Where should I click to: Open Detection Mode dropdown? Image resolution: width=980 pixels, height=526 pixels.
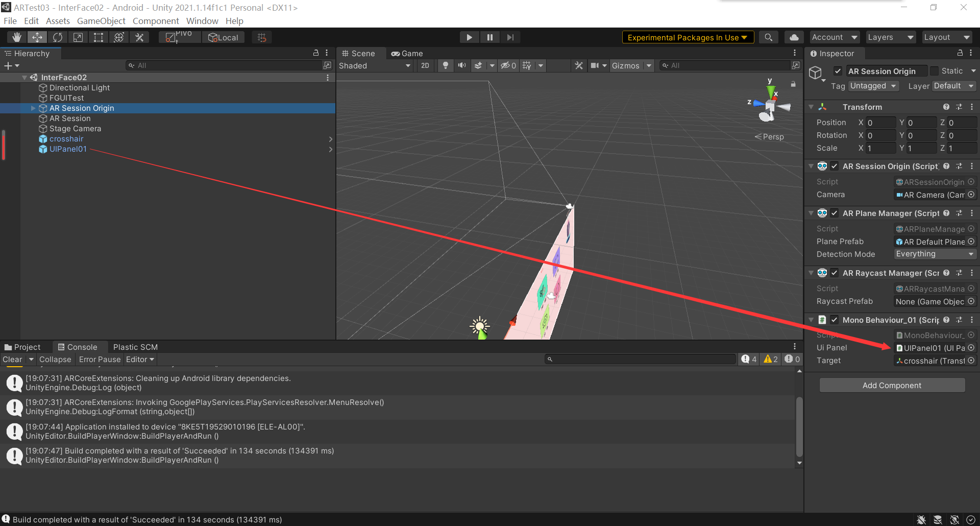(x=935, y=254)
